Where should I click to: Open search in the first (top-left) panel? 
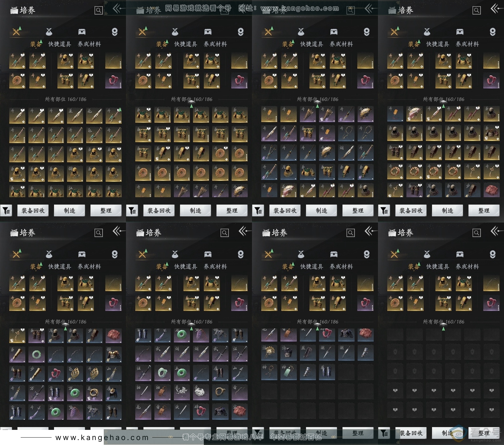pyautogui.click(x=99, y=11)
